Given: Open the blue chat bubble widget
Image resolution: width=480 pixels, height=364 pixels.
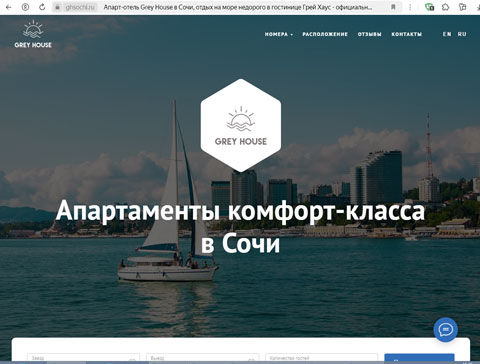Looking at the screenshot, I should (446, 330).
